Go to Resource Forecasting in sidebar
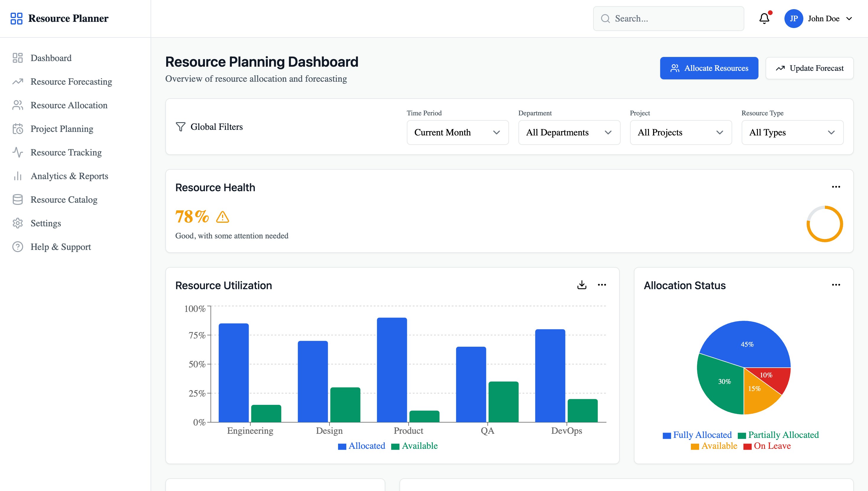This screenshot has width=868, height=491. pos(71,82)
